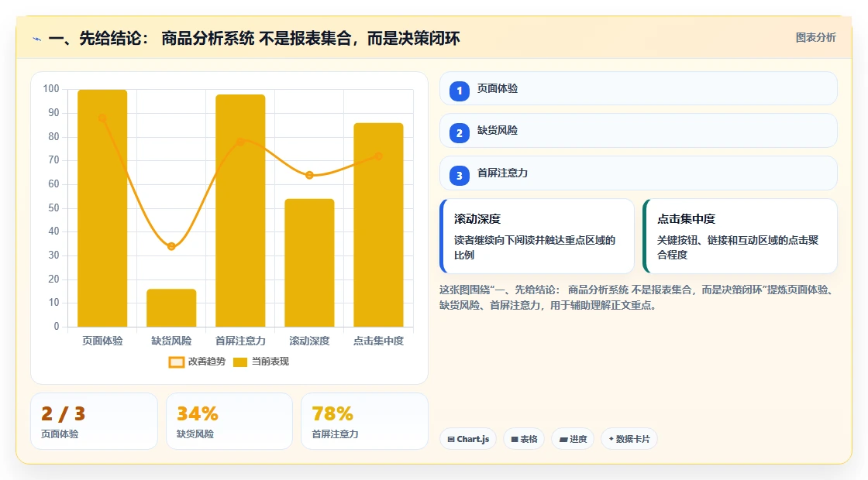Click the 进度 tag icon
The height and width of the screenshot is (480, 868).
[x=563, y=439]
